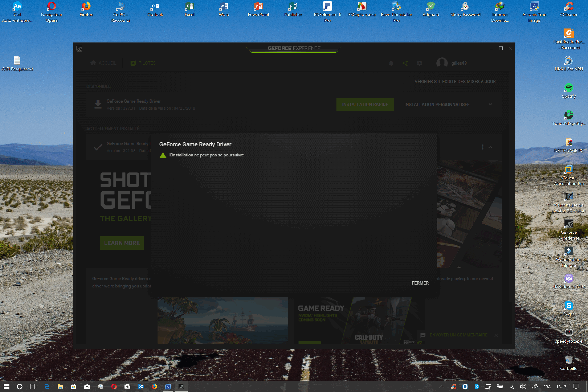Click the INSTALLATION RAPIDE button
The height and width of the screenshot is (392, 588).
pyautogui.click(x=365, y=105)
